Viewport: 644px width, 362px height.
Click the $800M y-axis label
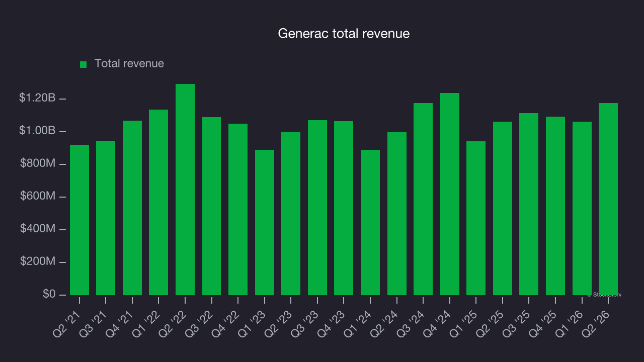click(38, 163)
